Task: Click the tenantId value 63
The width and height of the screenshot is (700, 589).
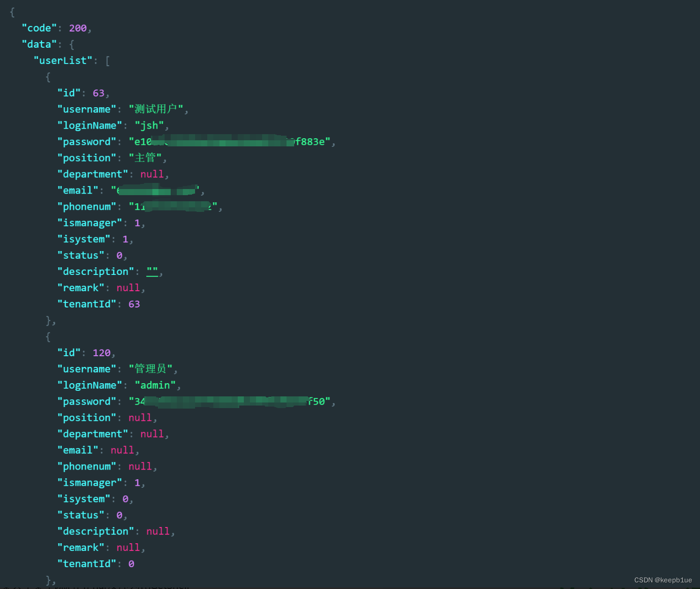Action: 134,304
